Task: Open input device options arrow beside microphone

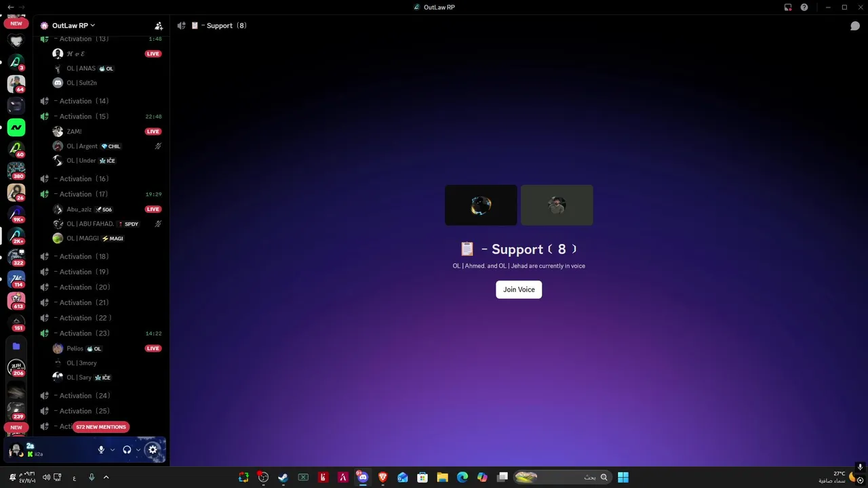Action: [113, 449]
